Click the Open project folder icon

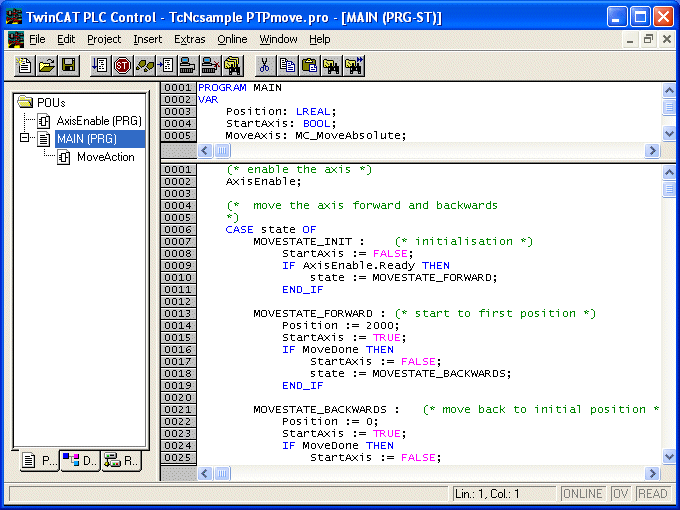pos(47,66)
